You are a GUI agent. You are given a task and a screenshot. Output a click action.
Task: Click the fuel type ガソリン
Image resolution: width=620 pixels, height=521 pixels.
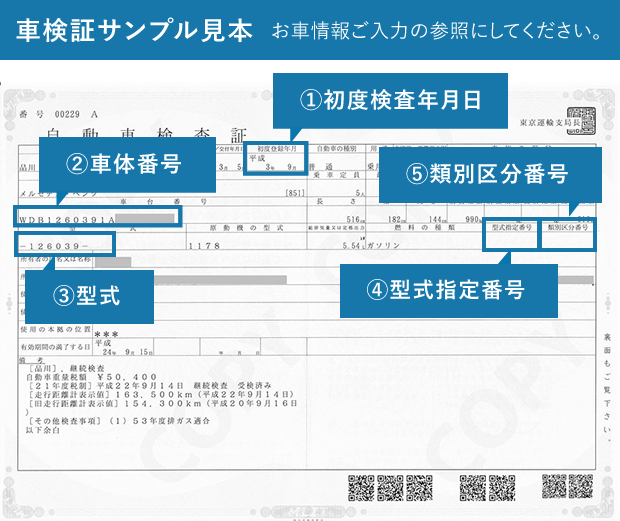pyautogui.click(x=384, y=246)
